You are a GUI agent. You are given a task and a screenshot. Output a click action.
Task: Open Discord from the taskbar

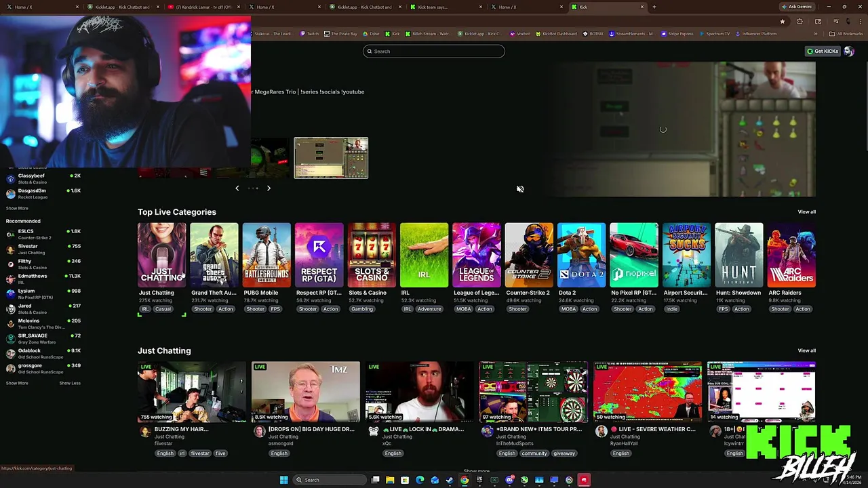point(509,480)
